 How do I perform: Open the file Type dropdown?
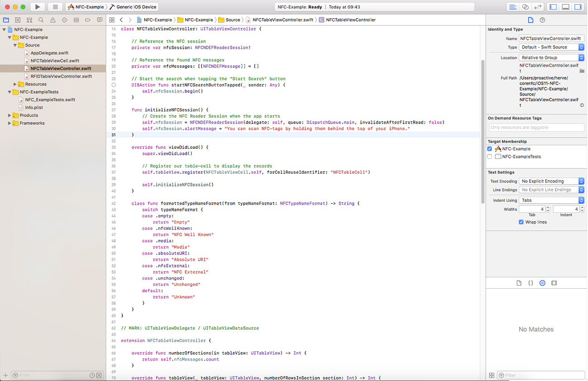click(x=552, y=47)
